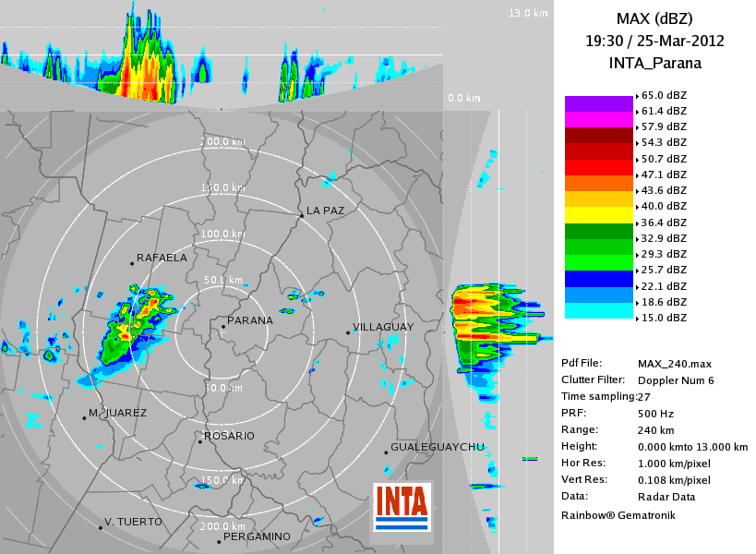Click the '0.0 km' height label
Screen dimensions: 756x554
point(463,99)
